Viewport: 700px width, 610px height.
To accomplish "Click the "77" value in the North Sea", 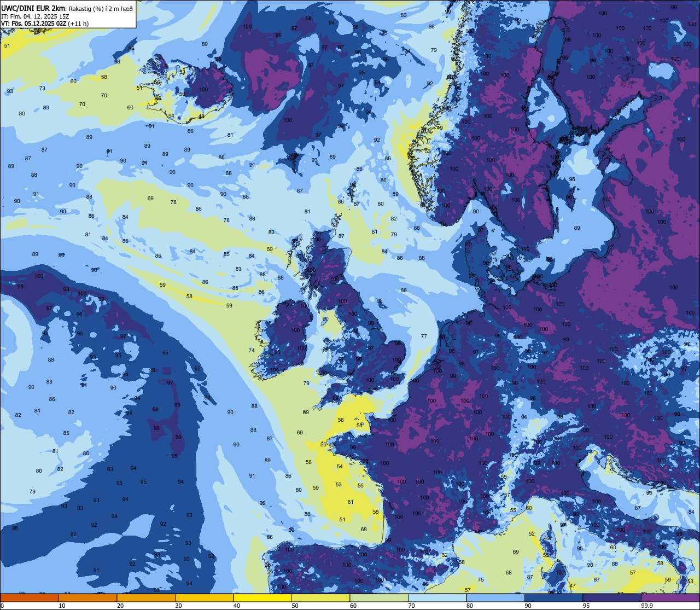I will pos(424,336).
